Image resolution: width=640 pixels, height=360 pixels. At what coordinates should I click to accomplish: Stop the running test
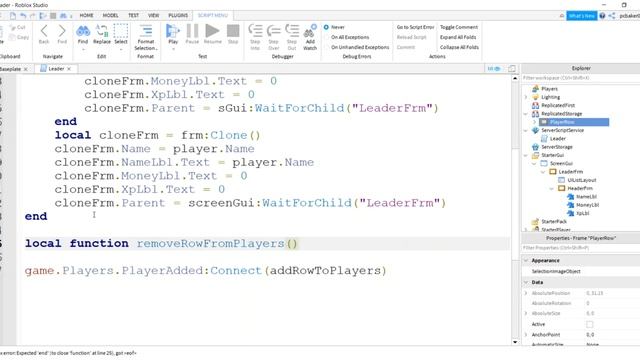click(233, 31)
